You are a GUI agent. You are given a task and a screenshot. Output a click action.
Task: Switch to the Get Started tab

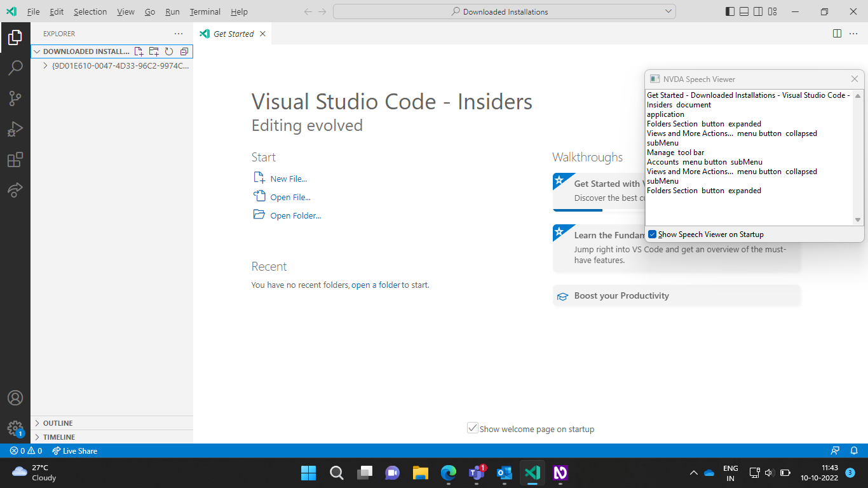click(233, 34)
